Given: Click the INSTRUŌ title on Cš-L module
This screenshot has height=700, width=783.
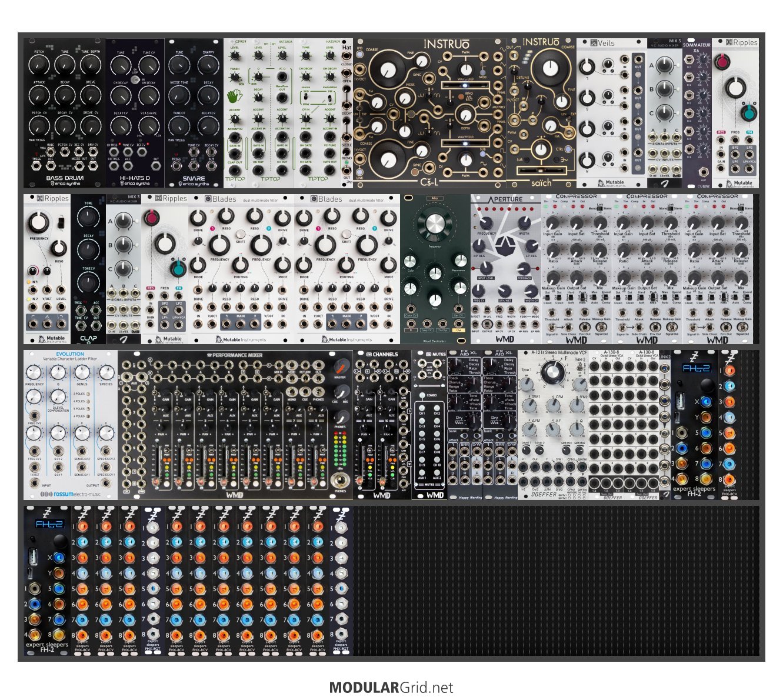Looking at the screenshot, I should tap(447, 44).
